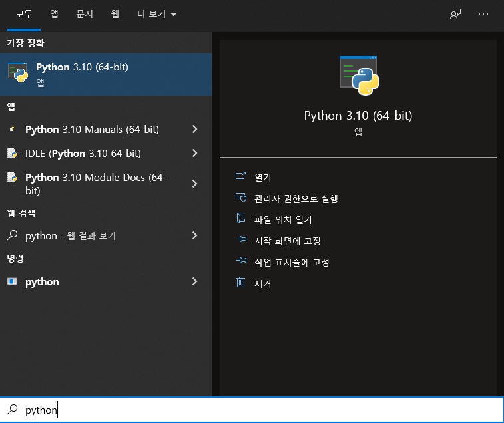Viewport: 504px width, 423px height.
Task: Expand Module Docs result chevron arrow
Action: tap(194, 184)
